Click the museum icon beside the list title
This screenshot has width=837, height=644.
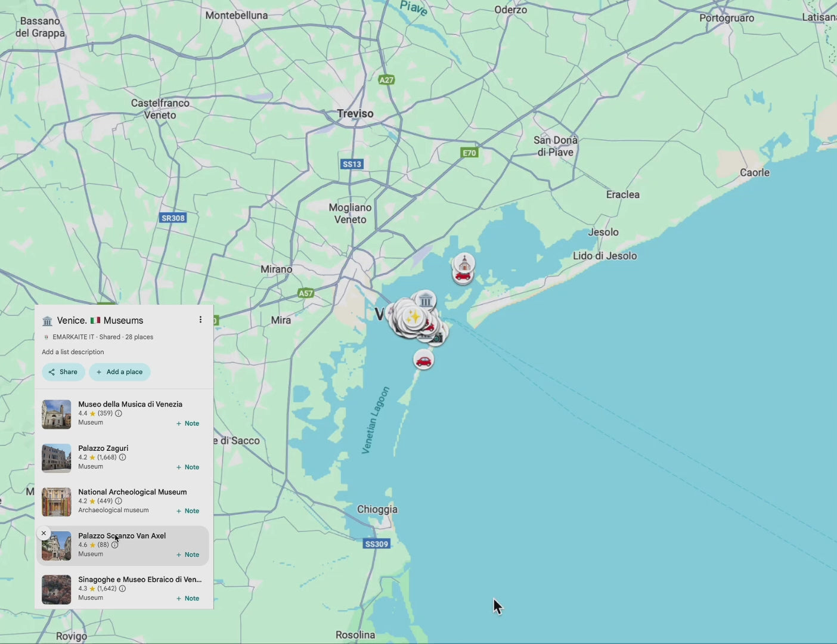click(47, 320)
